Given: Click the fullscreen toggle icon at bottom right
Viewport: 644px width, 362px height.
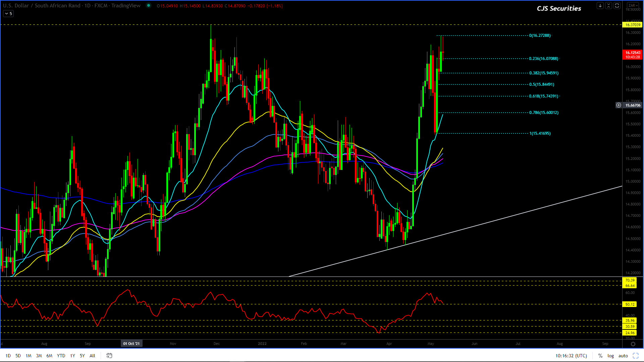Looking at the screenshot, I should point(636,356).
